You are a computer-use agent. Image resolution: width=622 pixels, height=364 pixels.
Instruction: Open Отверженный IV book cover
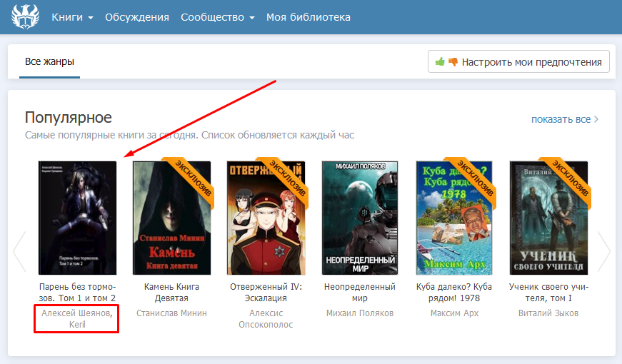tap(266, 217)
